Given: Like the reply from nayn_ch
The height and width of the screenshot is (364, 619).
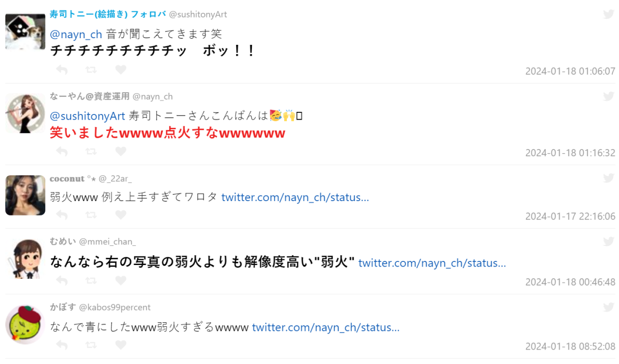Looking at the screenshot, I should tap(120, 152).
